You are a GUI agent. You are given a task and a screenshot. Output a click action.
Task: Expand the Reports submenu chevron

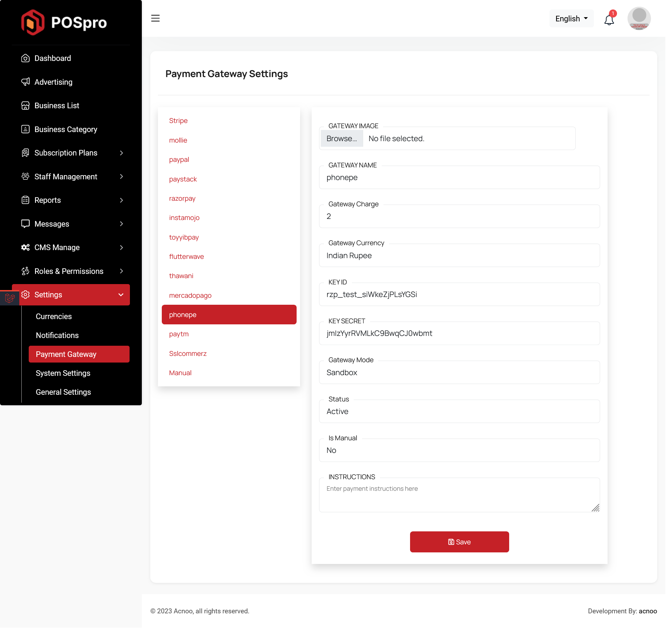tap(121, 200)
